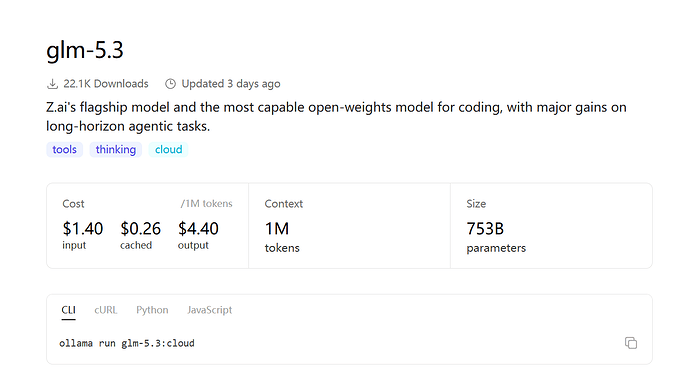Click the 22.1K Downloads text
The height and width of the screenshot is (374, 690).
tap(106, 84)
